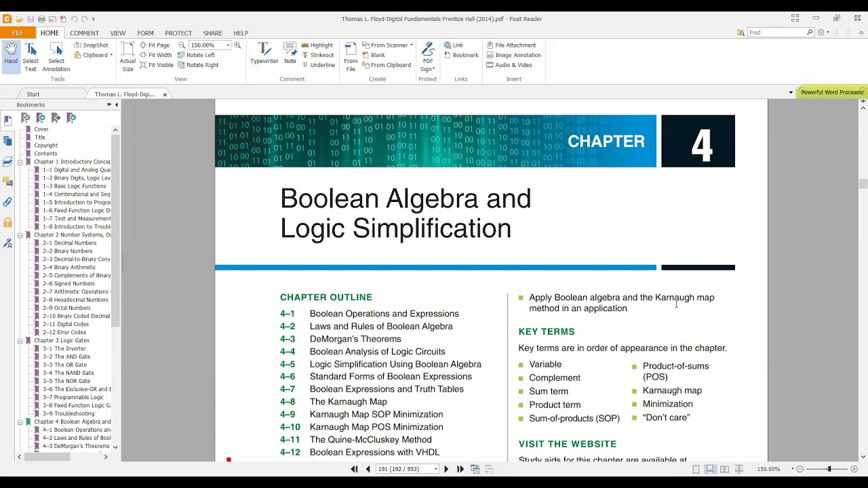Choose Fit Width view

(x=155, y=55)
